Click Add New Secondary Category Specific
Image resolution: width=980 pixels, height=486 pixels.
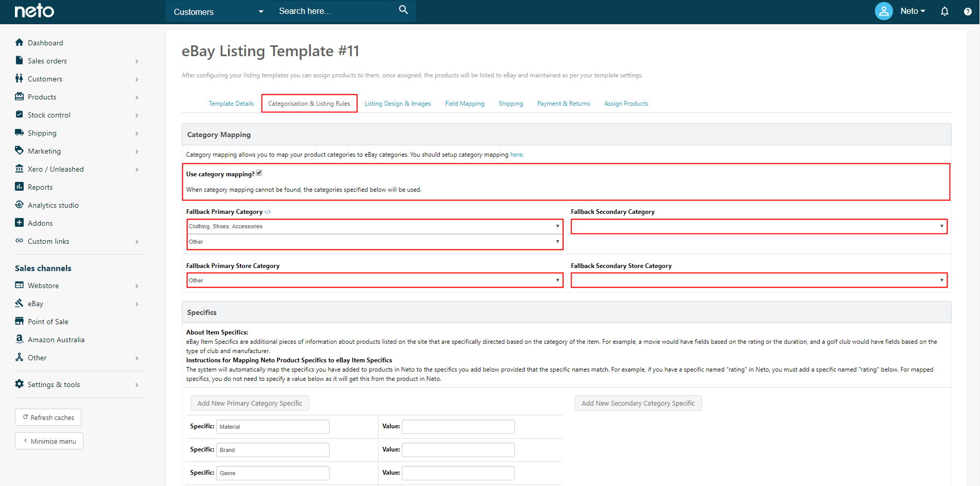[638, 403]
